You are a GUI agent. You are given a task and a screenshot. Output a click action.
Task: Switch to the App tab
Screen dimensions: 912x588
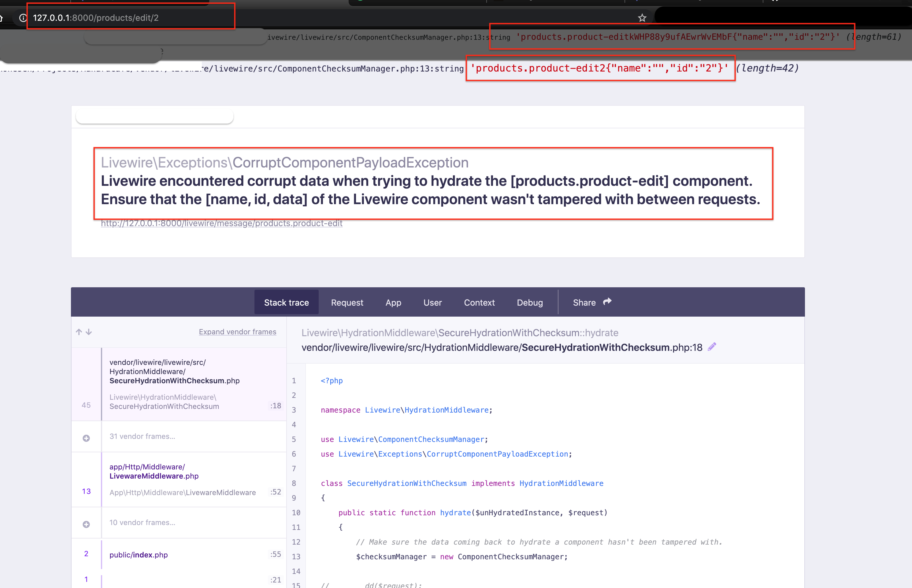pyautogui.click(x=393, y=302)
